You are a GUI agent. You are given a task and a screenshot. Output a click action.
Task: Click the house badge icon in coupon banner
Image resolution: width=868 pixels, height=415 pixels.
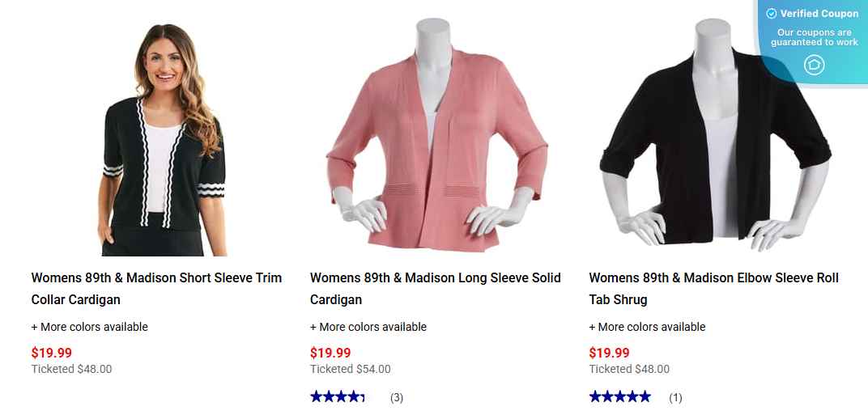(x=814, y=66)
